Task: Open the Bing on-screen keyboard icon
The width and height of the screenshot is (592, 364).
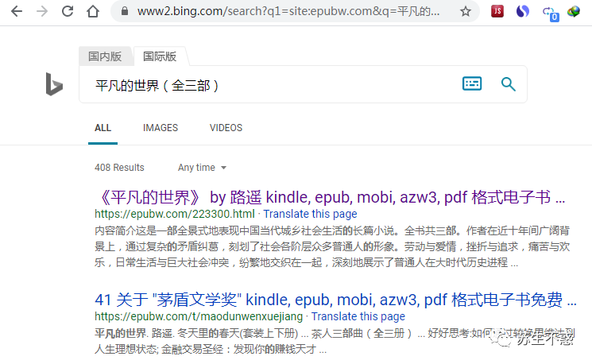Action: (x=472, y=83)
